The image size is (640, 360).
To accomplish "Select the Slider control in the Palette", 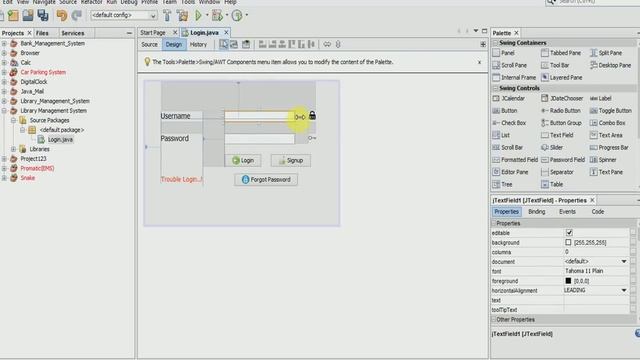I will (x=552, y=147).
